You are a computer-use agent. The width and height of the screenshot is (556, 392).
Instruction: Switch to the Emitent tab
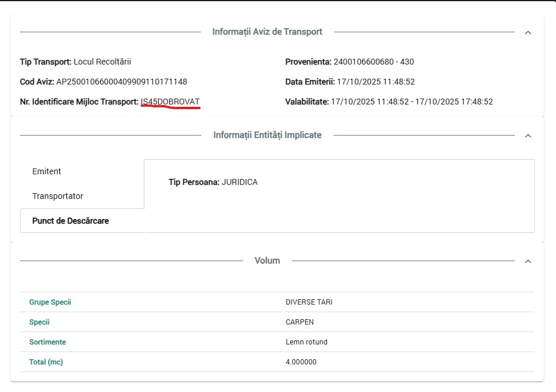(x=47, y=171)
